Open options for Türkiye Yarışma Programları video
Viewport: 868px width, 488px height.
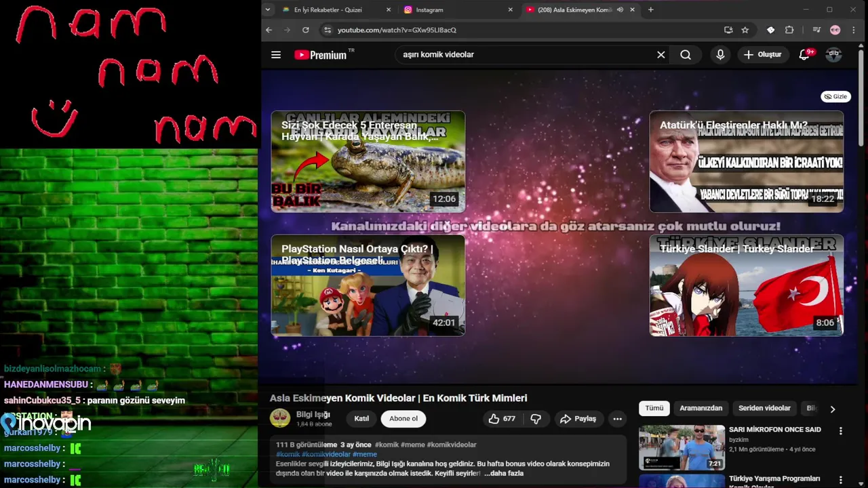841,480
